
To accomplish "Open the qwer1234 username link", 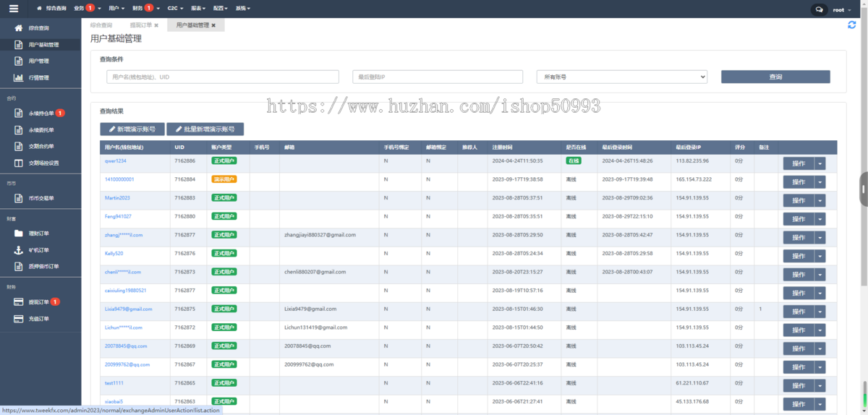I will coord(116,161).
